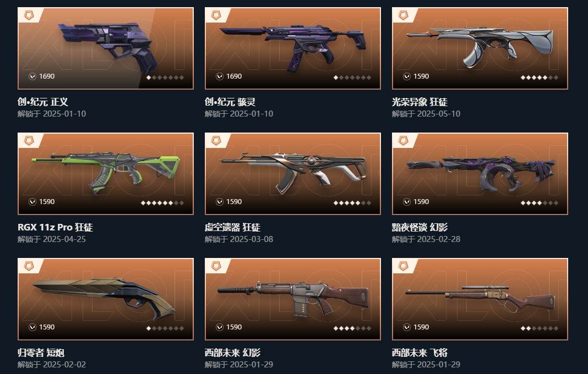
Task: Click the 光荣异象 狂徒 skin name
Action: click(420, 102)
